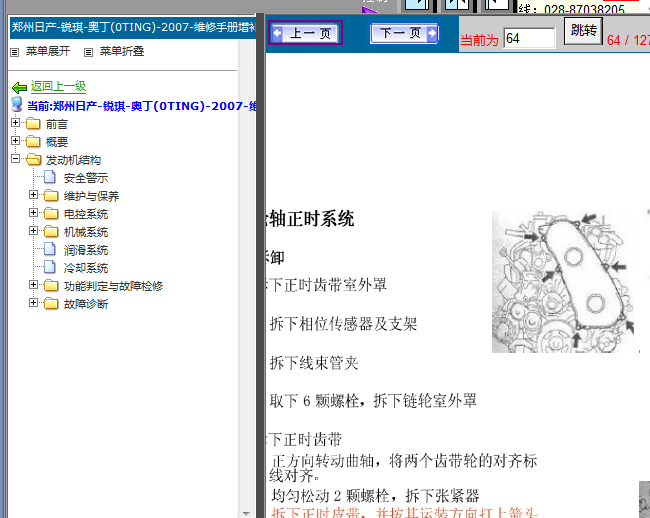This screenshot has height=518, width=650.
Task: Click the 64 / 127 page counter text
Action: [628, 40]
